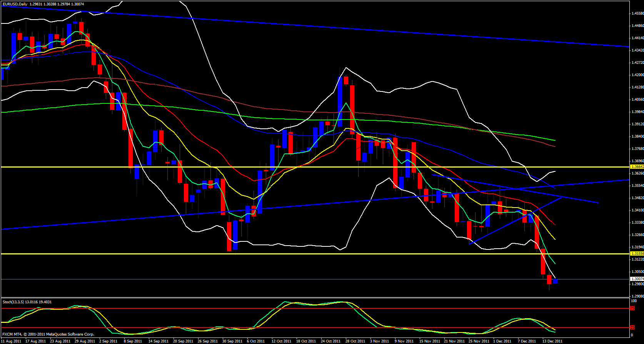Click the 1.29080 price axis value
Image resolution: width=644 pixels, height=344 pixels.
pyautogui.click(x=637, y=296)
